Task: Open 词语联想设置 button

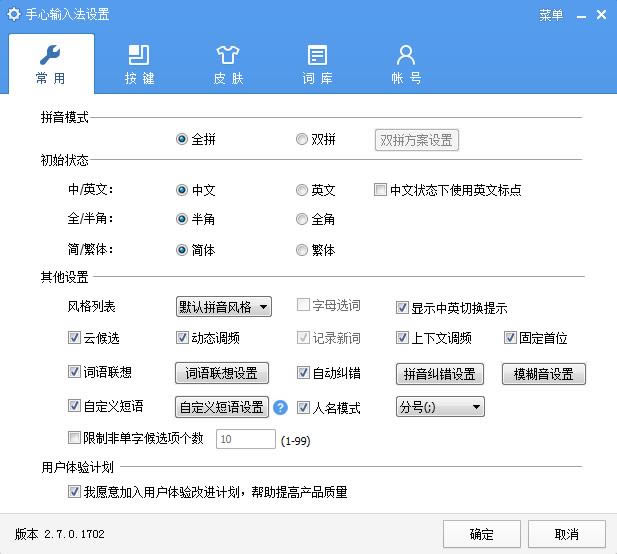Action: 222,373
